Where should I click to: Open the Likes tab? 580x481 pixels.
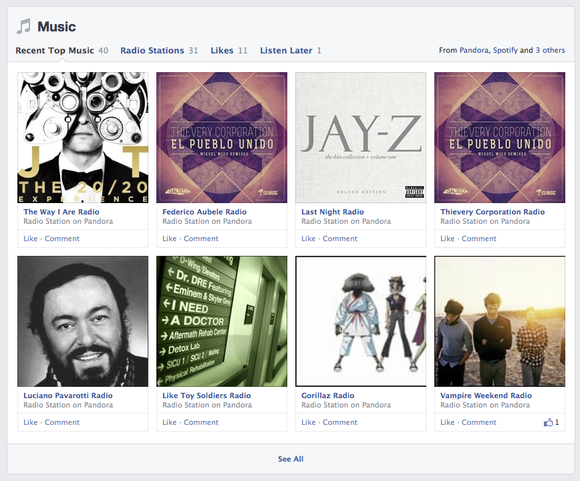coord(222,50)
